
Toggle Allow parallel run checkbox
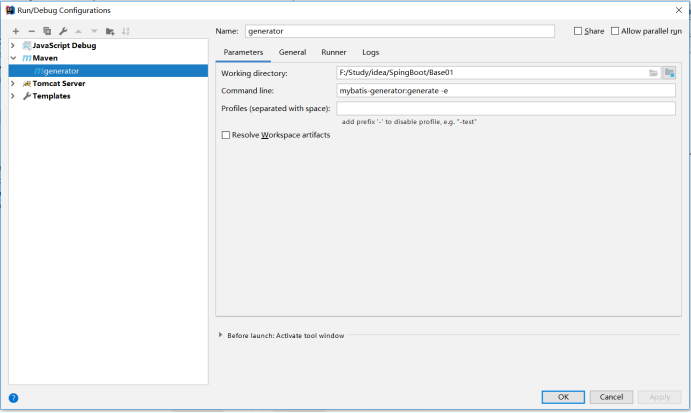[x=615, y=31]
